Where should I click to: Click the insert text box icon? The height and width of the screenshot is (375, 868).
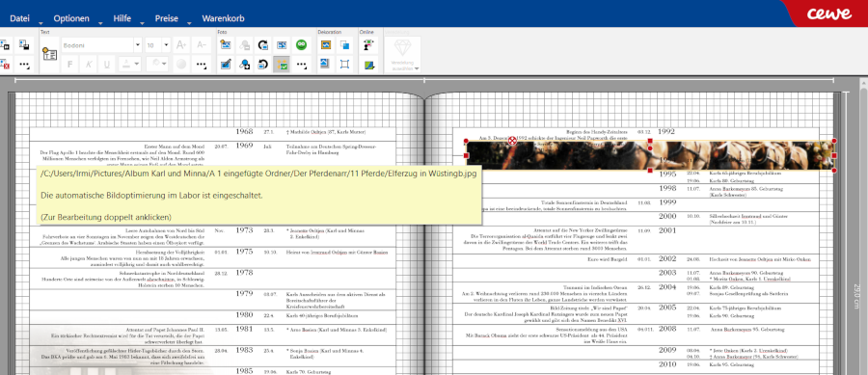click(x=50, y=54)
